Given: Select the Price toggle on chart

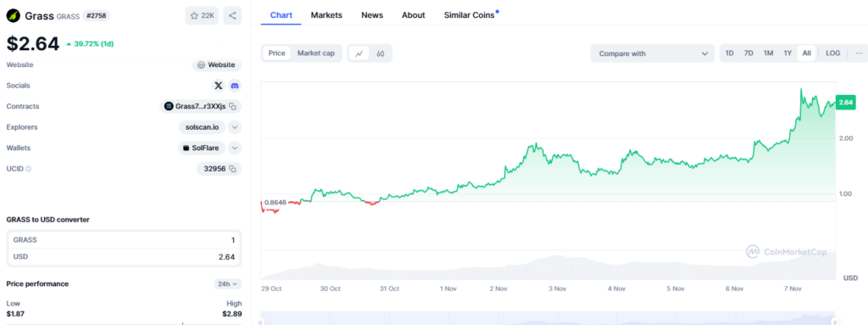Looking at the screenshot, I should [x=277, y=53].
